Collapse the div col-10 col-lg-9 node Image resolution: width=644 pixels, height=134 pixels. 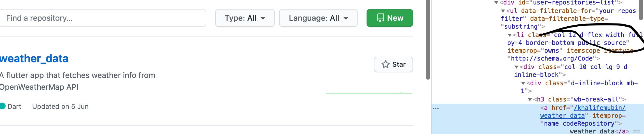[x=516, y=67]
